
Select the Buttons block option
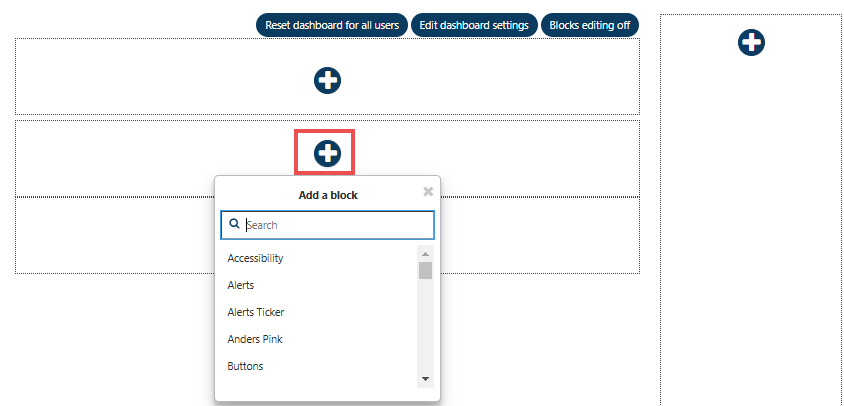tap(245, 366)
